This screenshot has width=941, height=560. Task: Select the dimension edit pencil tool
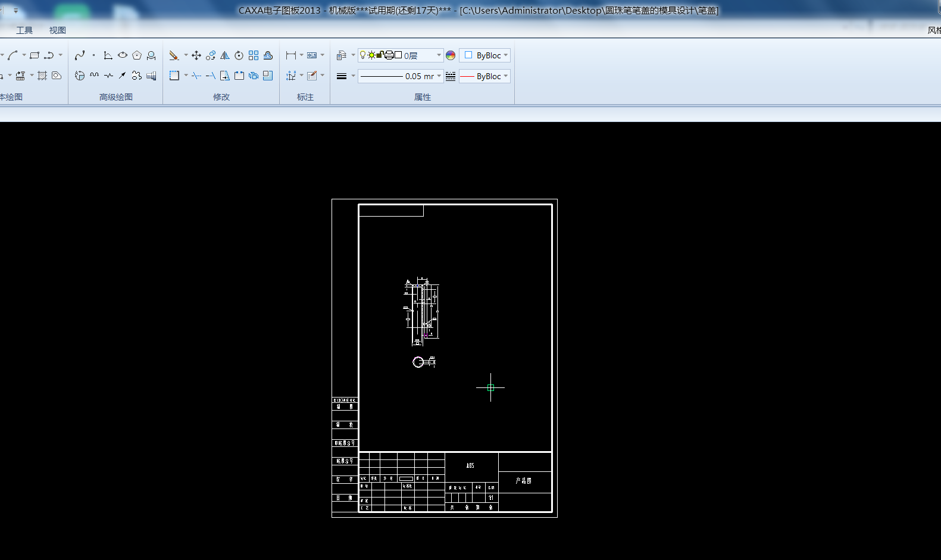pos(312,76)
